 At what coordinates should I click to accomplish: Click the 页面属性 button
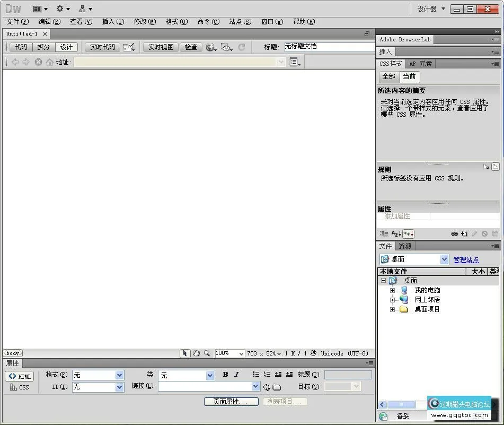pyautogui.click(x=231, y=402)
